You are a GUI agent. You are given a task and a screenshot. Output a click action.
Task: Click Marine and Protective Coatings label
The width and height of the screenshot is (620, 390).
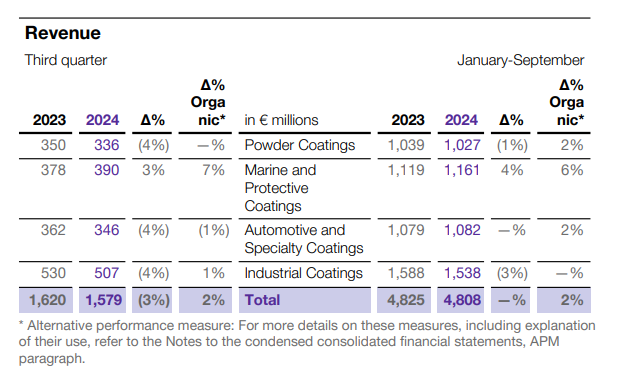280,188
